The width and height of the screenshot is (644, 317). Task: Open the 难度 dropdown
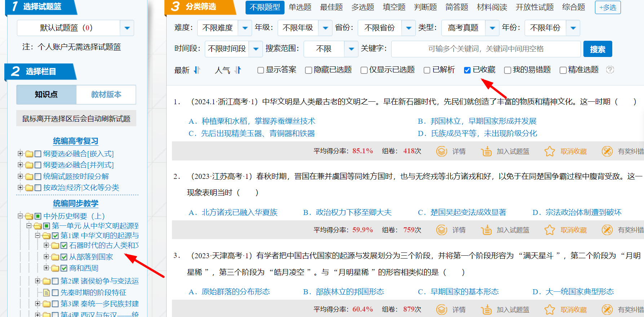coord(245,28)
